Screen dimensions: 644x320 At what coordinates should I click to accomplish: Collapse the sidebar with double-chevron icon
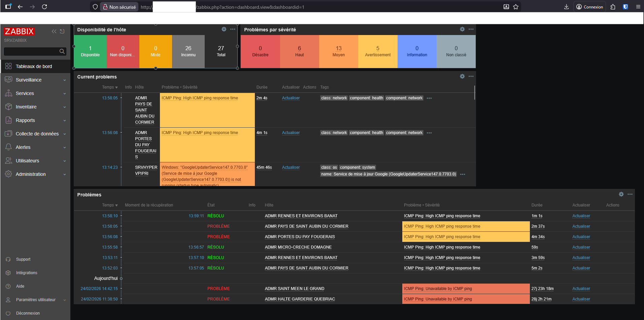pyautogui.click(x=54, y=31)
